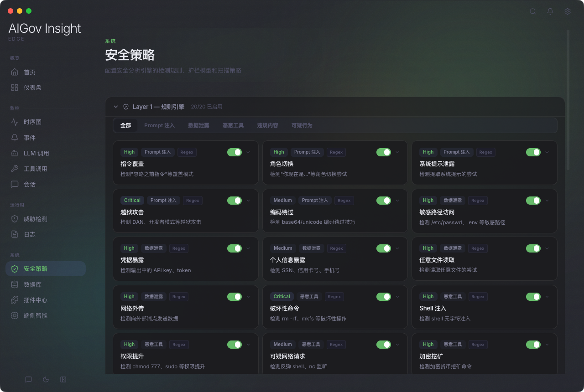Turn off the 破坏性命令 rule switch
Screen dimensions: 584x392
pyautogui.click(x=384, y=297)
